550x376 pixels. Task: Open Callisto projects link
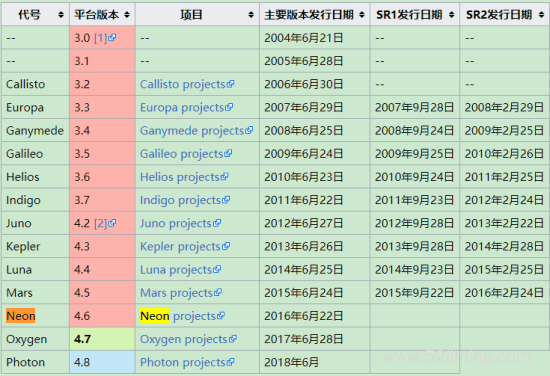coord(187,84)
